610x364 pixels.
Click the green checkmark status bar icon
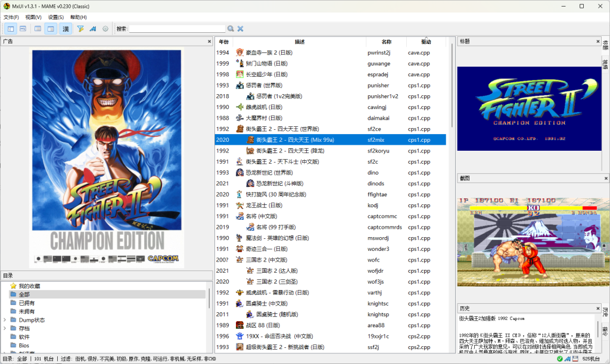pyautogui.click(x=560, y=359)
